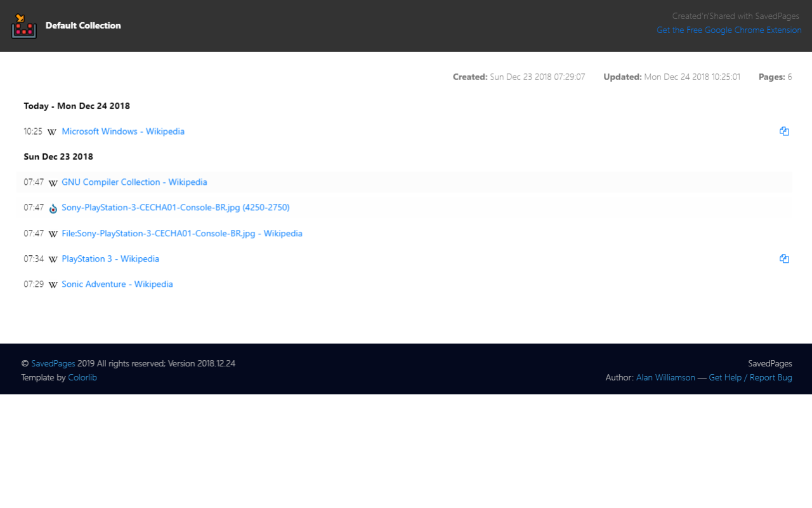The image size is (812, 508).
Task: Click the favicon beside Sony-PlayStation-3 jpg (4250-2750)
Action: (x=53, y=208)
